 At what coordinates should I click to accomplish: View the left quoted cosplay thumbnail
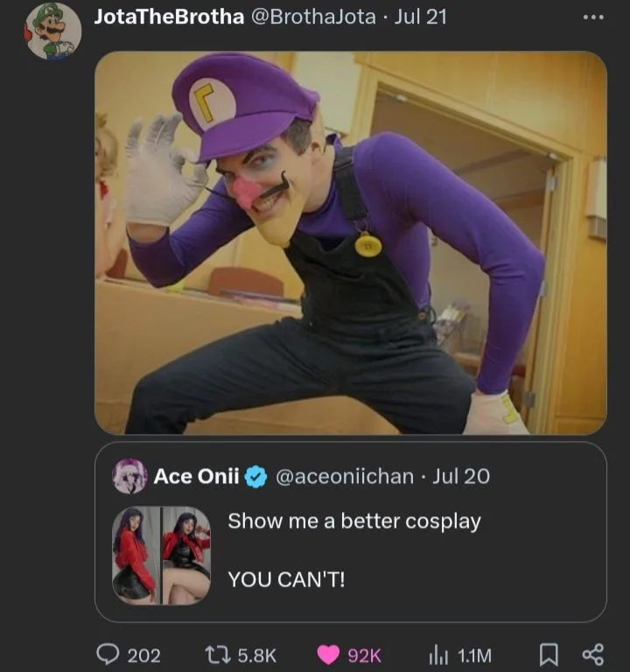(x=136, y=556)
